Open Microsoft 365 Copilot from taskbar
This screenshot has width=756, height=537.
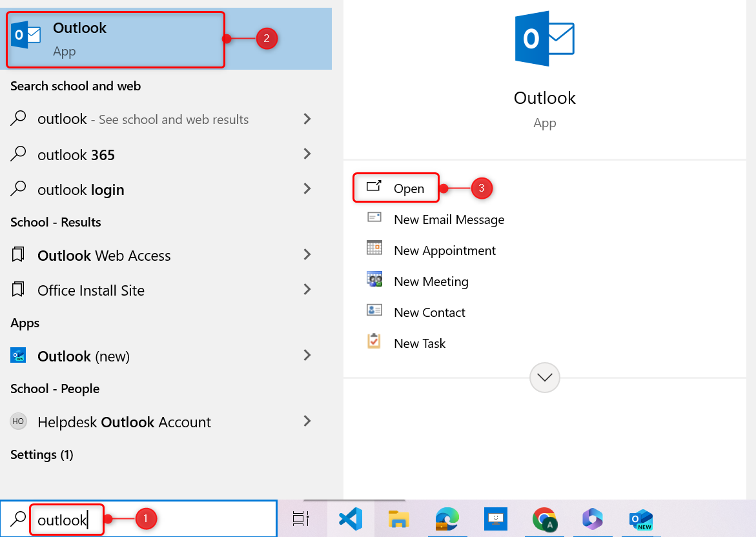(x=593, y=519)
